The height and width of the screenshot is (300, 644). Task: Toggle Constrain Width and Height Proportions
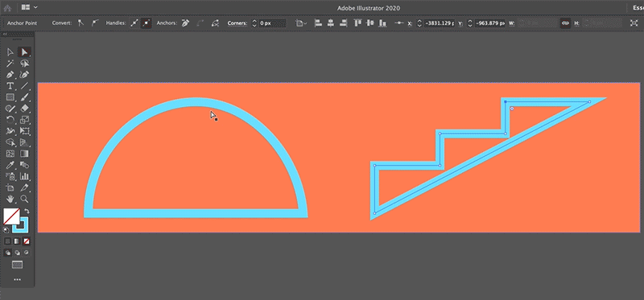pyautogui.click(x=566, y=23)
